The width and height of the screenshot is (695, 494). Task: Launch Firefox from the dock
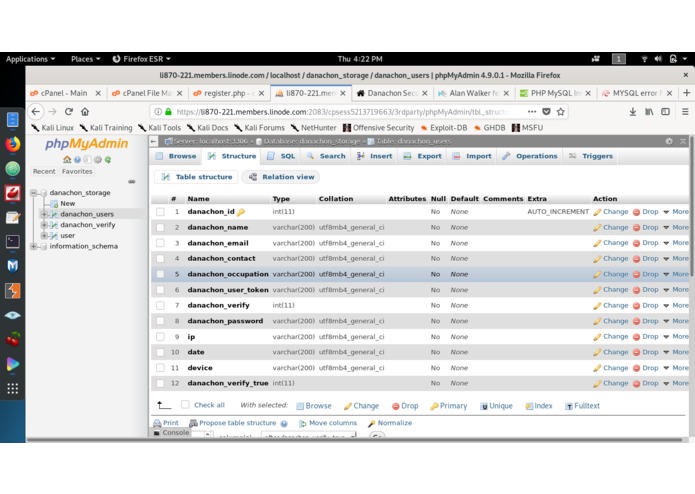[12, 144]
